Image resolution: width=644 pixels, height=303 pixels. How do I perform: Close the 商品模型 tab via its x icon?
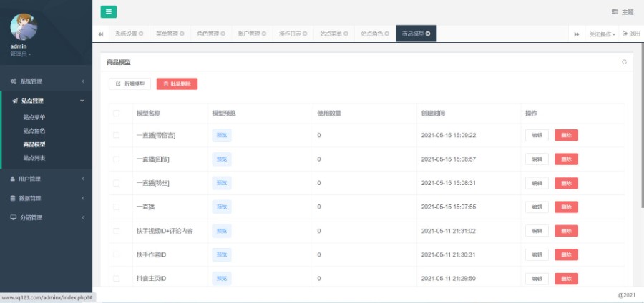click(428, 34)
